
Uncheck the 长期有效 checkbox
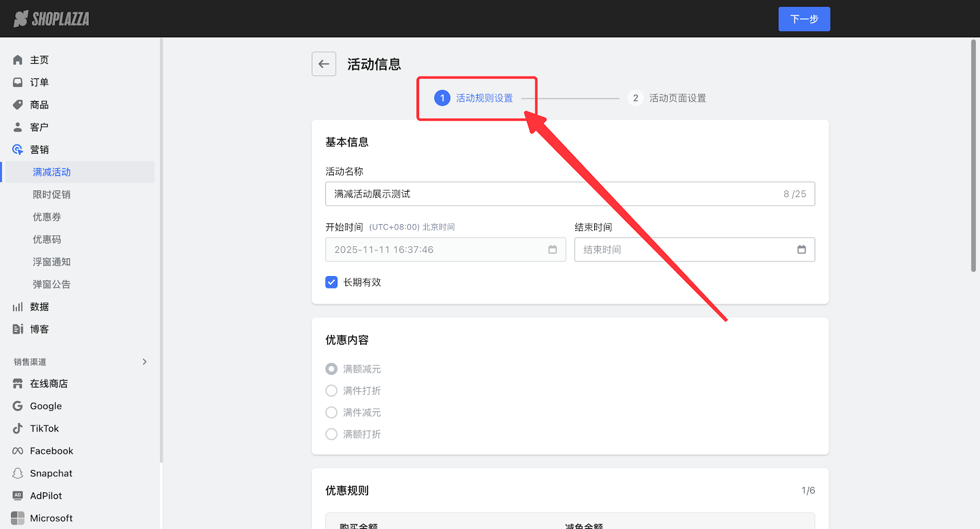coord(331,282)
